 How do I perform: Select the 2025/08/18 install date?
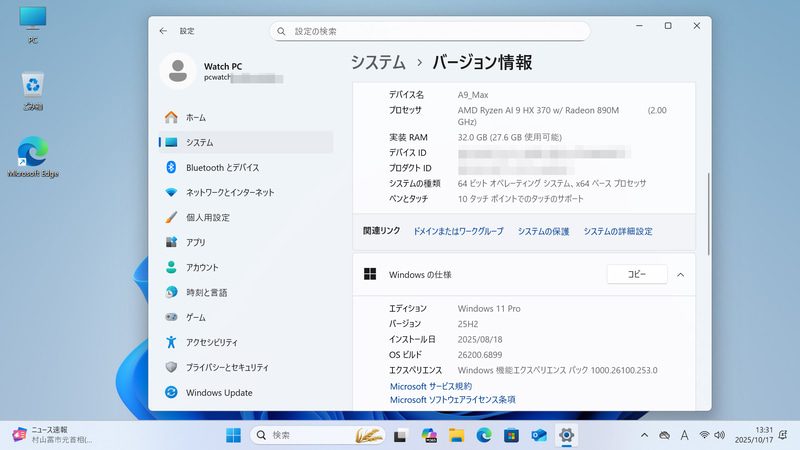(480, 339)
